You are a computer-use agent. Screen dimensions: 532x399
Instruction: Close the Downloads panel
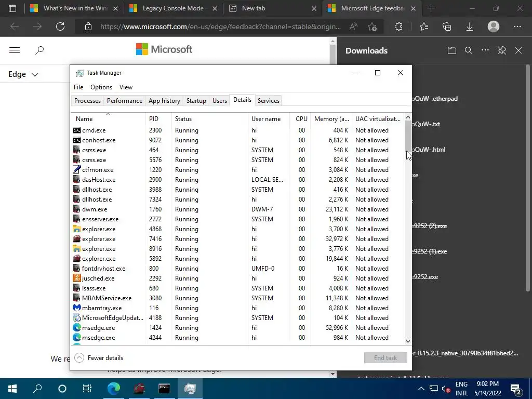tap(518, 50)
